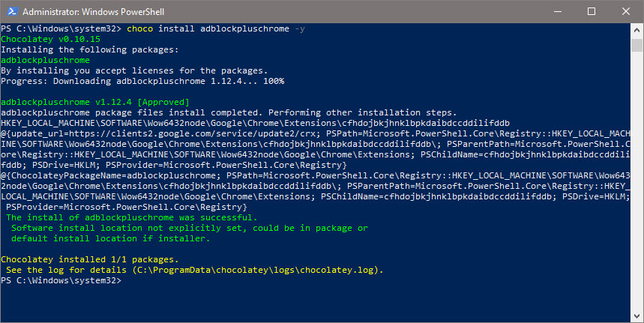The width and height of the screenshot is (644, 323).
Task: Click the '[Approved]' status text
Action: coord(163,101)
